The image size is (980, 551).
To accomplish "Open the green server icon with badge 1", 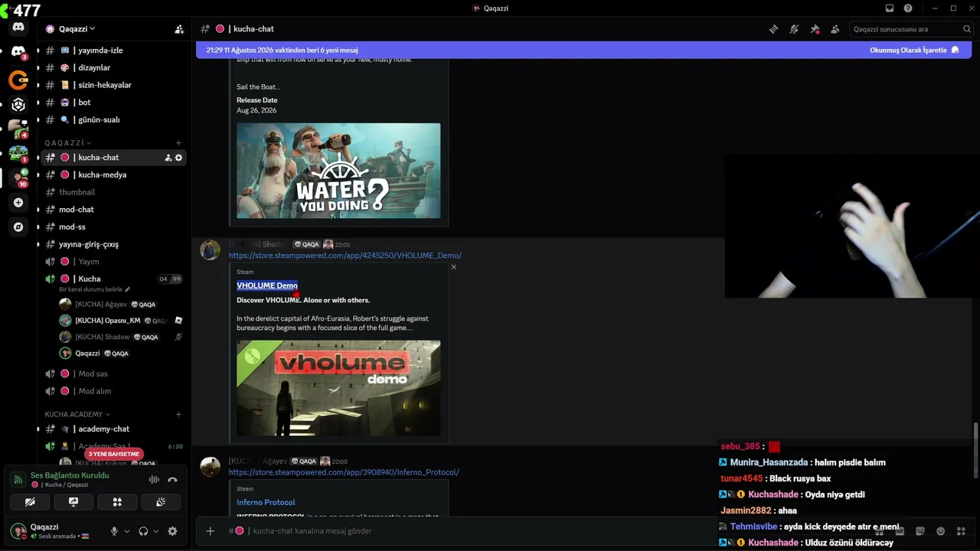I will [x=18, y=154].
